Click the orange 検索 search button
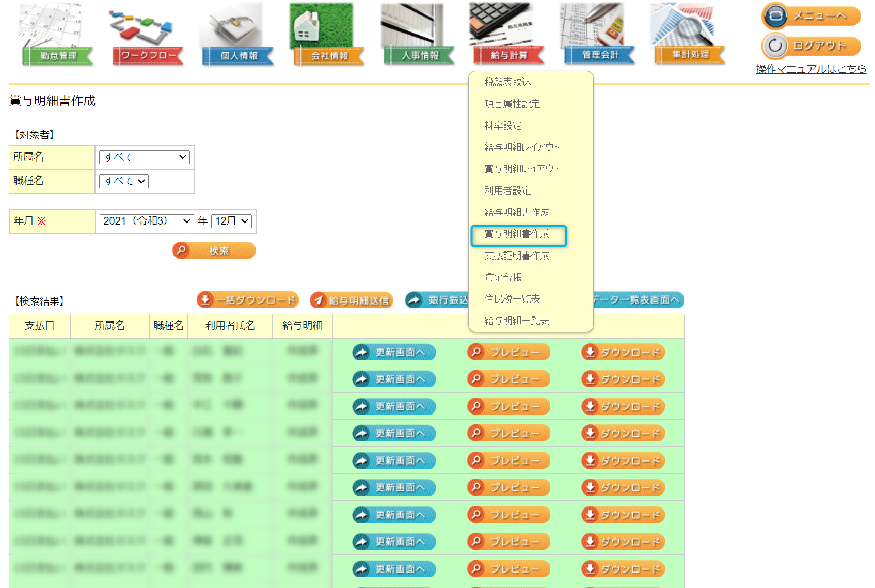This screenshot has height=588, width=875. point(214,251)
